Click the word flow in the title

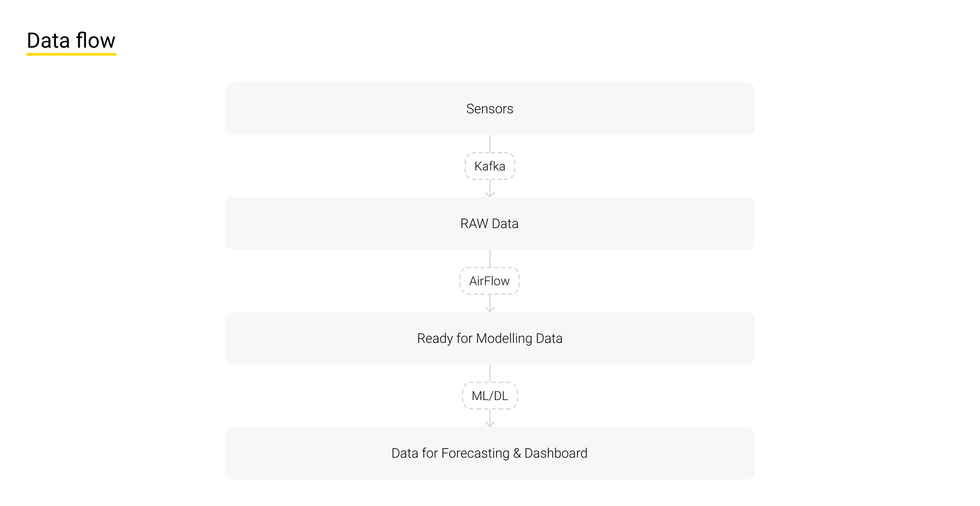(x=95, y=41)
